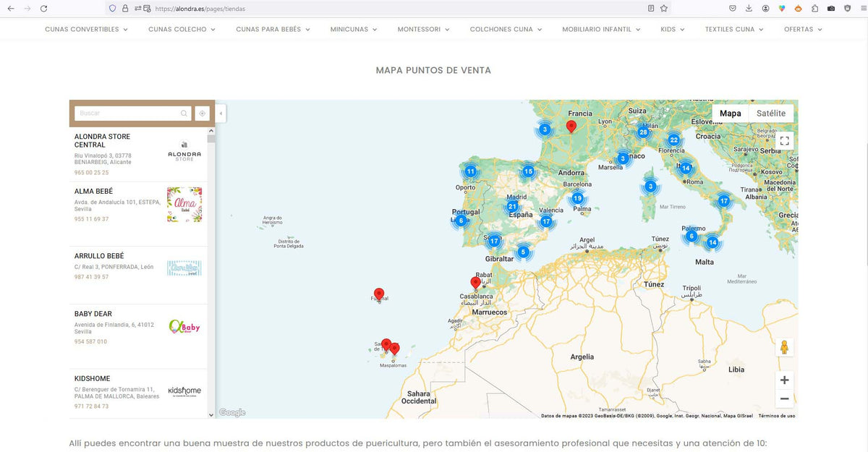
Task: Click the site padlock icon
Action: click(124, 8)
